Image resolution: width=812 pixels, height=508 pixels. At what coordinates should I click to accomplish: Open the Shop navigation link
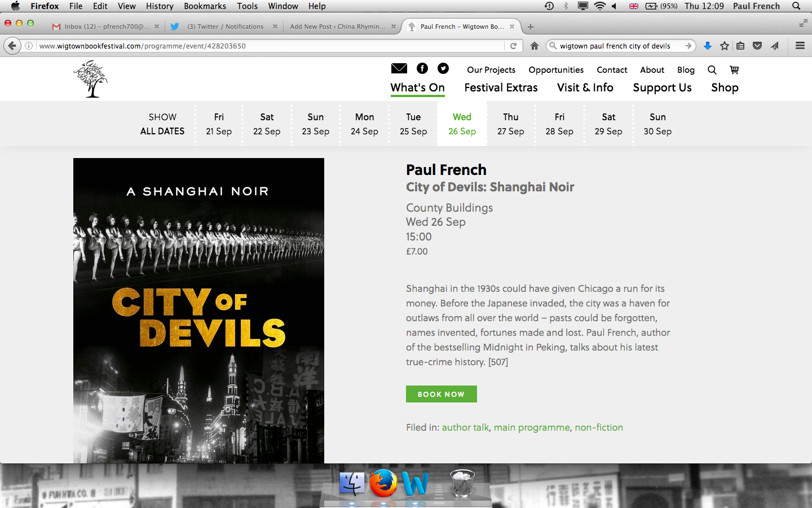click(725, 88)
